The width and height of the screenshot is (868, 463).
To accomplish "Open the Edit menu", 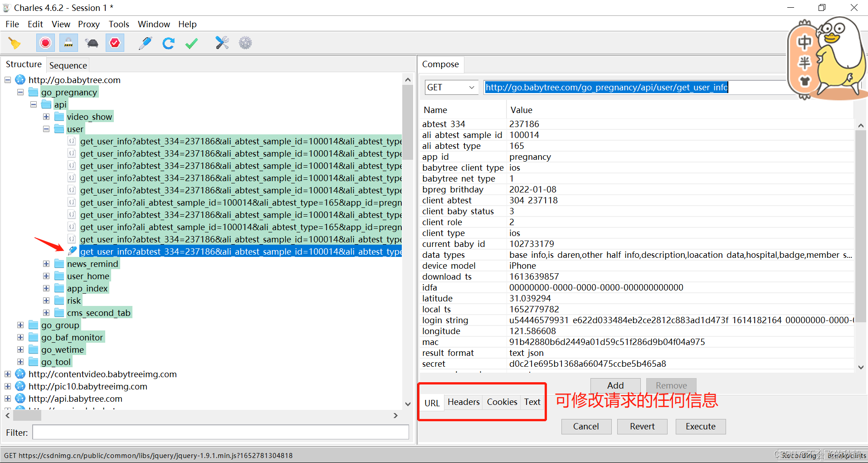I will [x=35, y=24].
